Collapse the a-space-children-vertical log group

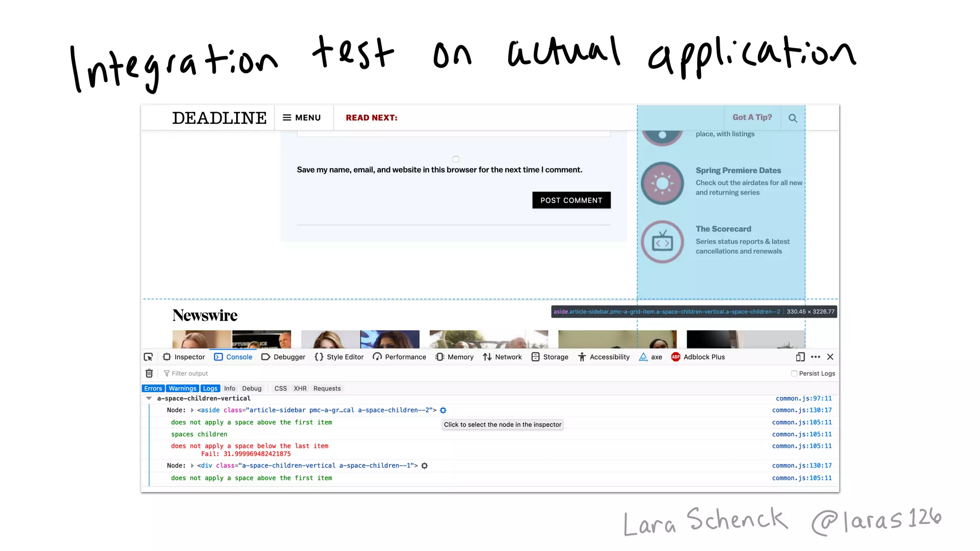(149, 398)
